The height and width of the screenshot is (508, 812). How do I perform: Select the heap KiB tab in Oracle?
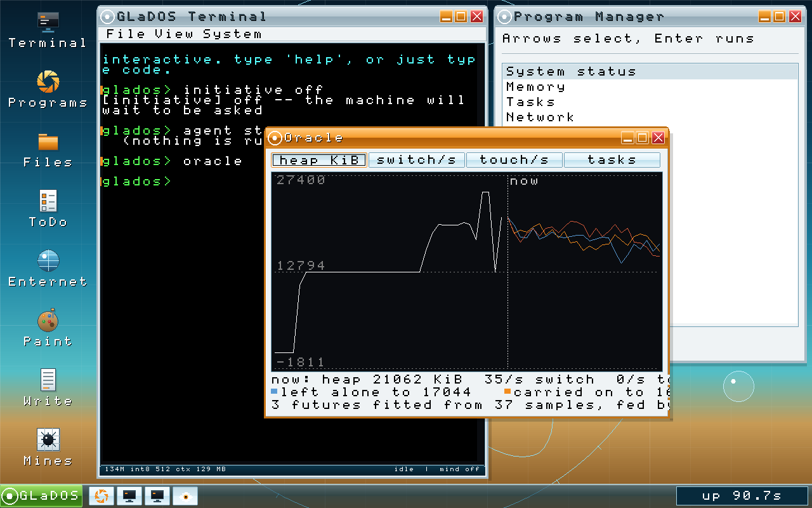(x=320, y=160)
